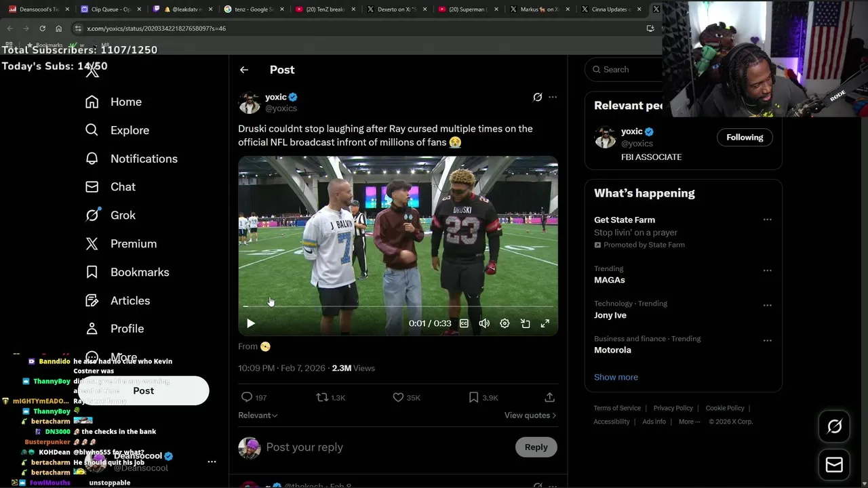Open Cookie Policy footer link
The width and height of the screenshot is (868, 488).
(x=725, y=408)
